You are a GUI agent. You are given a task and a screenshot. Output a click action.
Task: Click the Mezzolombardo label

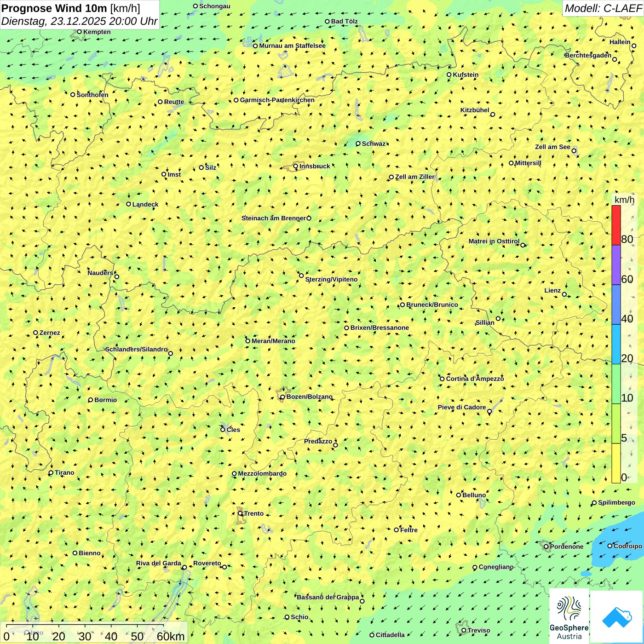262,473
